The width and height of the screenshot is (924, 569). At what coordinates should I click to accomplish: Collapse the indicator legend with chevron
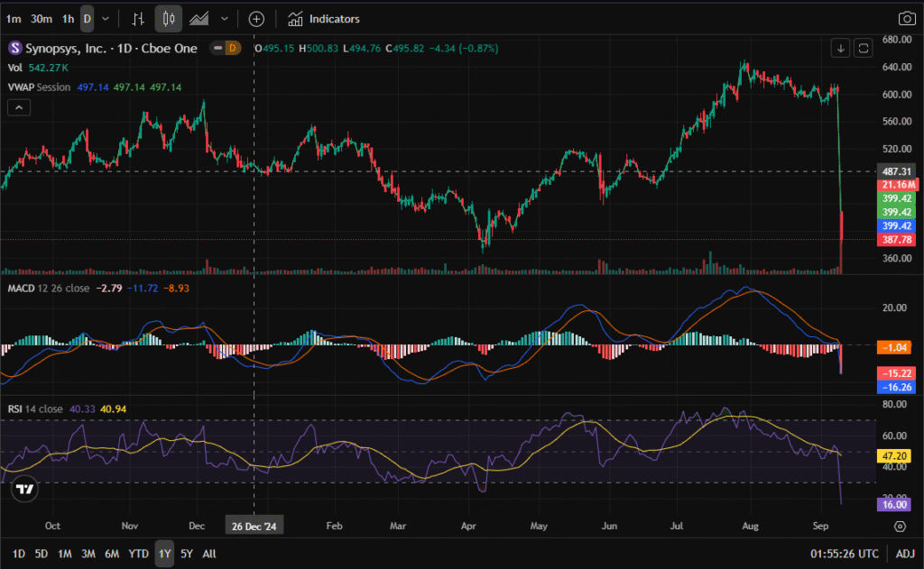[x=18, y=107]
